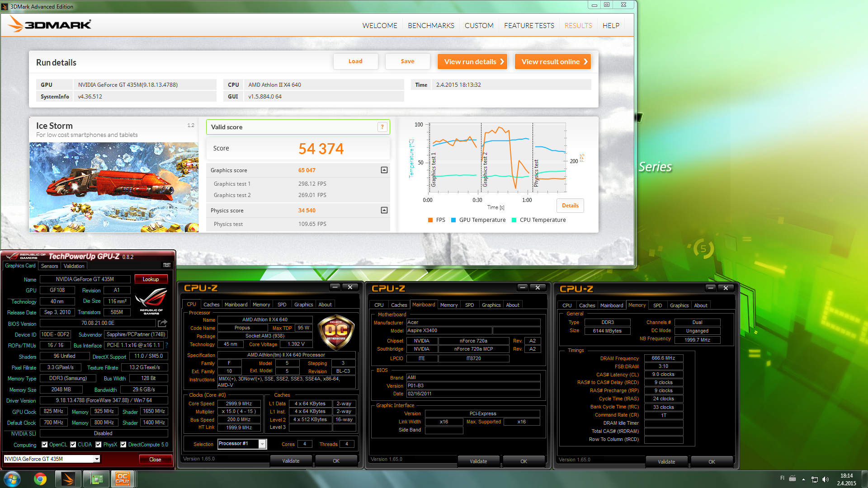The width and height of the screenshot is (868, 488).
Task: Click OK in the Memory CPU-Z window
Action: 712,462
